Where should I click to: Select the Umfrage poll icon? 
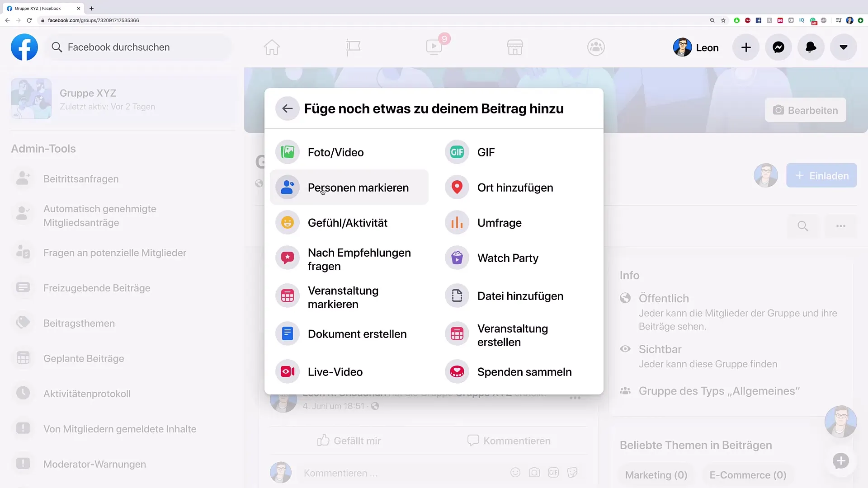457,222
